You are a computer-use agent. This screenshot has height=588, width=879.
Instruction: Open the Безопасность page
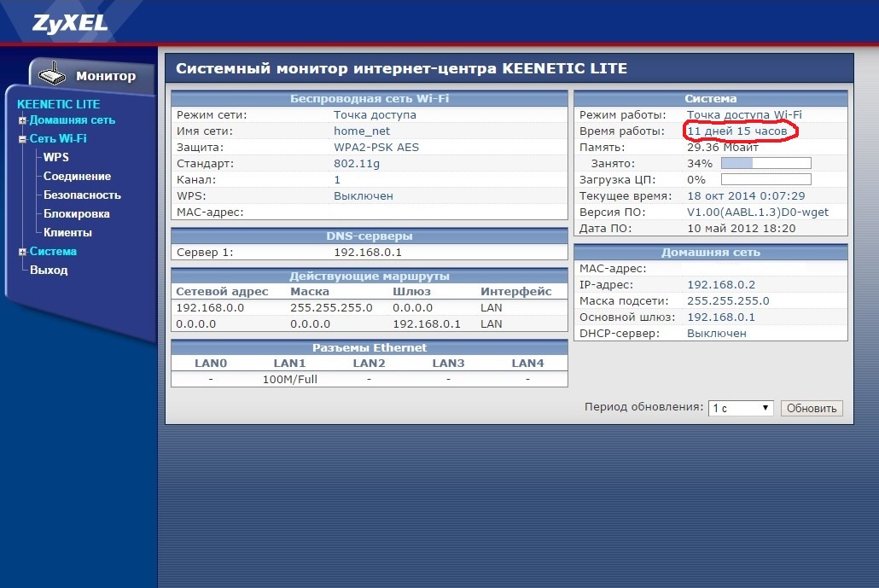[x=83, y=195]
